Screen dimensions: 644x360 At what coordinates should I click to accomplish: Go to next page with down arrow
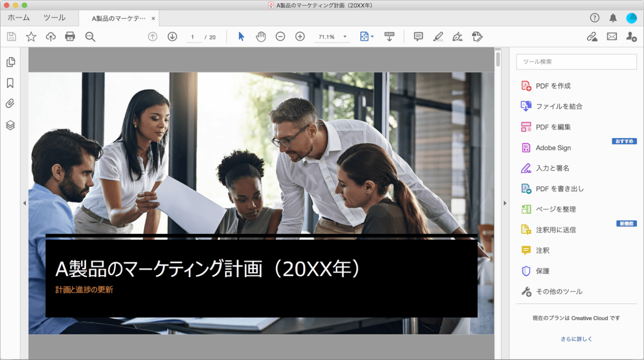(172, 37)
